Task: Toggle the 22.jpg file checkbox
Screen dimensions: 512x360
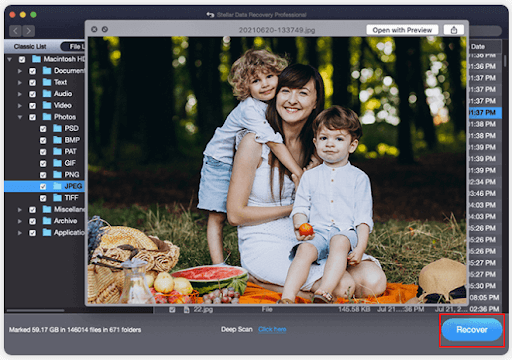Action: click(172, 310)
